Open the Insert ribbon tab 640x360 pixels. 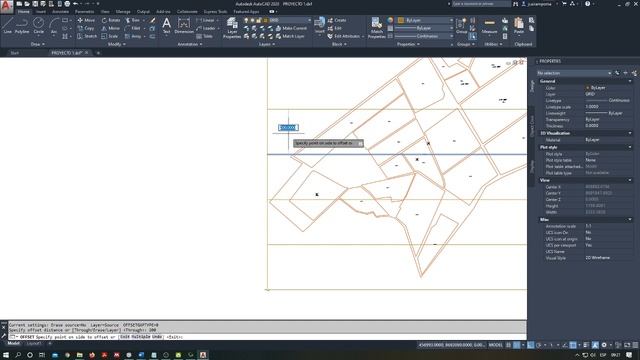coord(41,12)
